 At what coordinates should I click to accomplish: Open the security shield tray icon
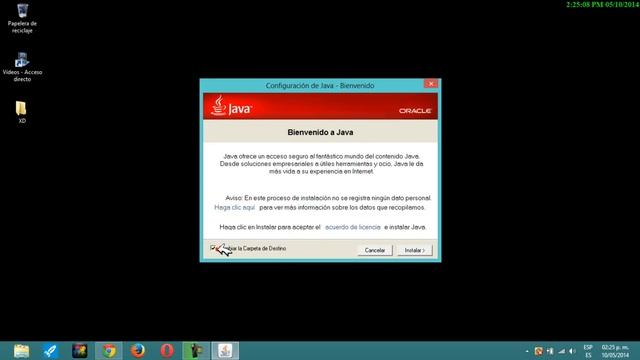538,351
